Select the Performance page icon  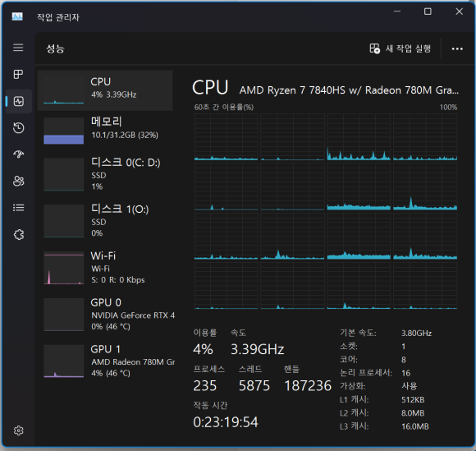click(19, 101)
